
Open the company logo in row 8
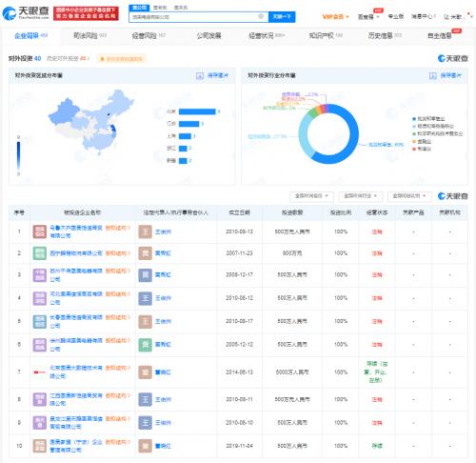(40, 399)
